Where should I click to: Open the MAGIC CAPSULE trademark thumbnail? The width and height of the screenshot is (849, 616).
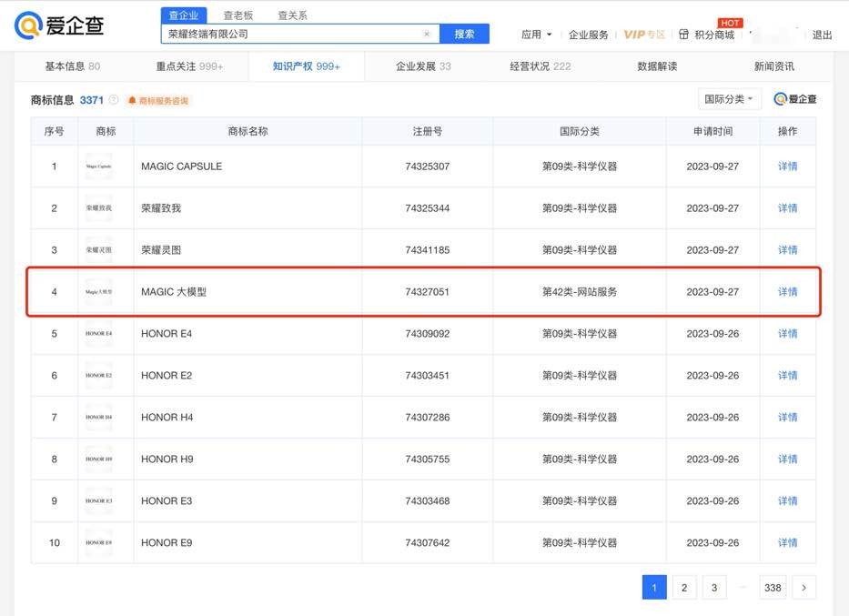point(98,167)
